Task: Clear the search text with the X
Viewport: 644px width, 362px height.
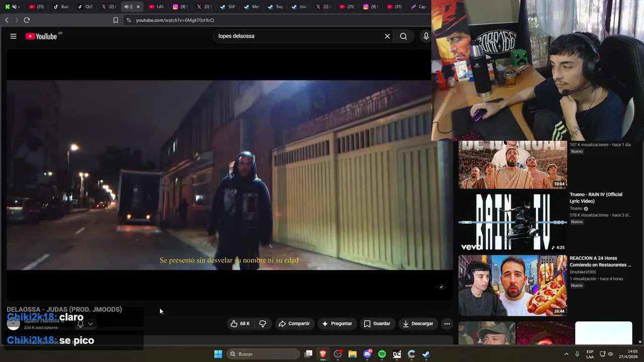Action: pyautogui.click(x=387, y=36)
